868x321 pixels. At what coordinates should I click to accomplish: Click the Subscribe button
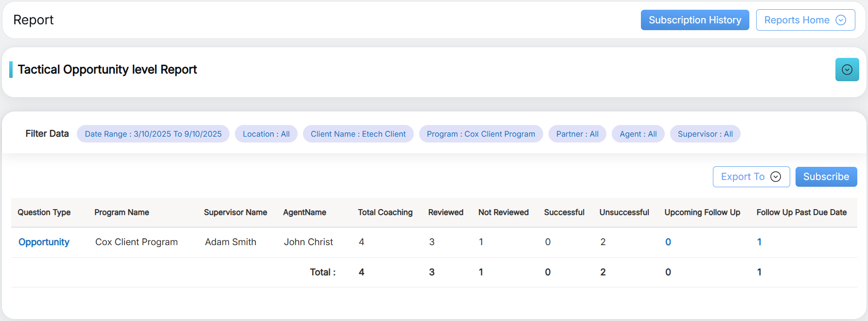[x=826, y=177]
